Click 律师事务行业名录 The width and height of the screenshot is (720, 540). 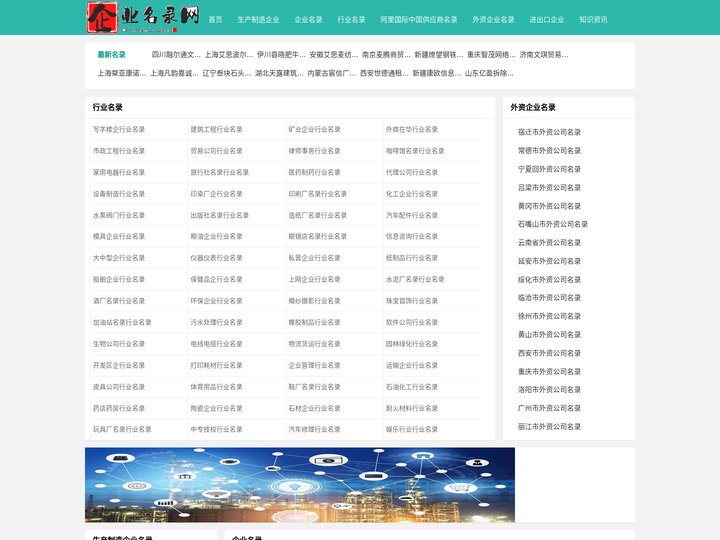pos(315,151)
